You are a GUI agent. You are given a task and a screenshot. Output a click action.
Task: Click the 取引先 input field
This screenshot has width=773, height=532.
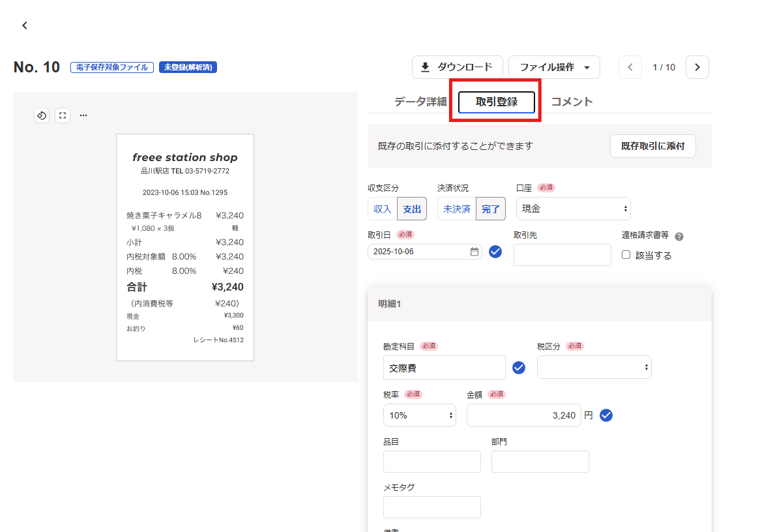(562, 255)
